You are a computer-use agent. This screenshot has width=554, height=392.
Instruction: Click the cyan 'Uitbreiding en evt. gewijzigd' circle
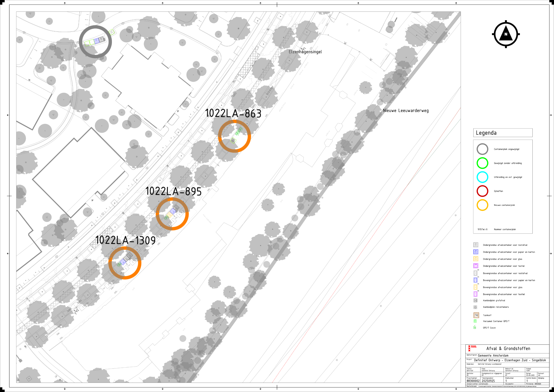tap(482, 177)
